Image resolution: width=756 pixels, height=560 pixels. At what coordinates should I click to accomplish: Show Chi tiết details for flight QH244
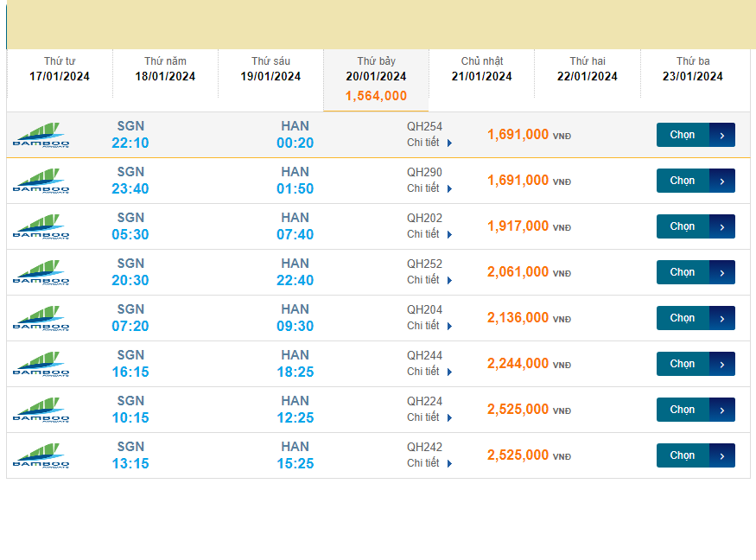click(x=429, y=372)
